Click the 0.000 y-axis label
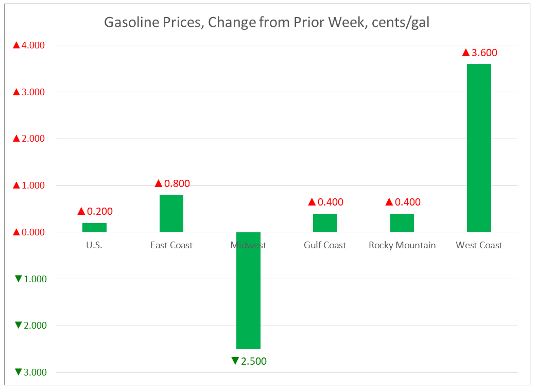The width and height of the screenshot is (536, 392). (29, 232)
